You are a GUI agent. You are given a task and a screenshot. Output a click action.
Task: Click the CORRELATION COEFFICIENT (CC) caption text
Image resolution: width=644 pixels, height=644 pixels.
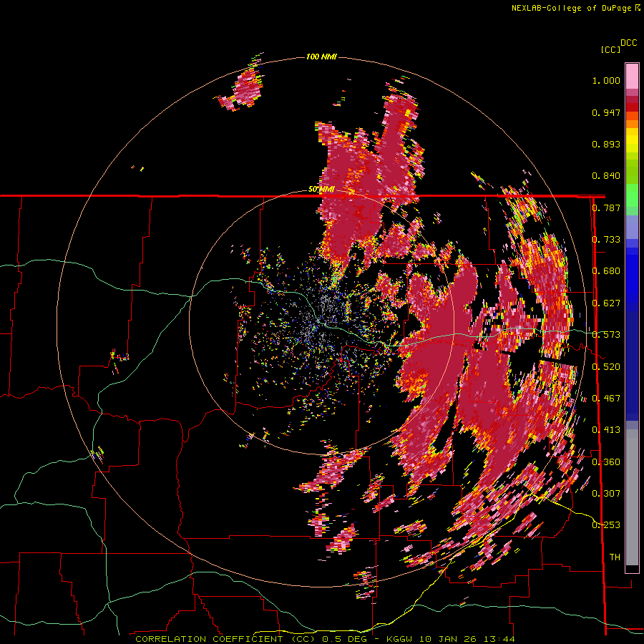coord(225,639)
